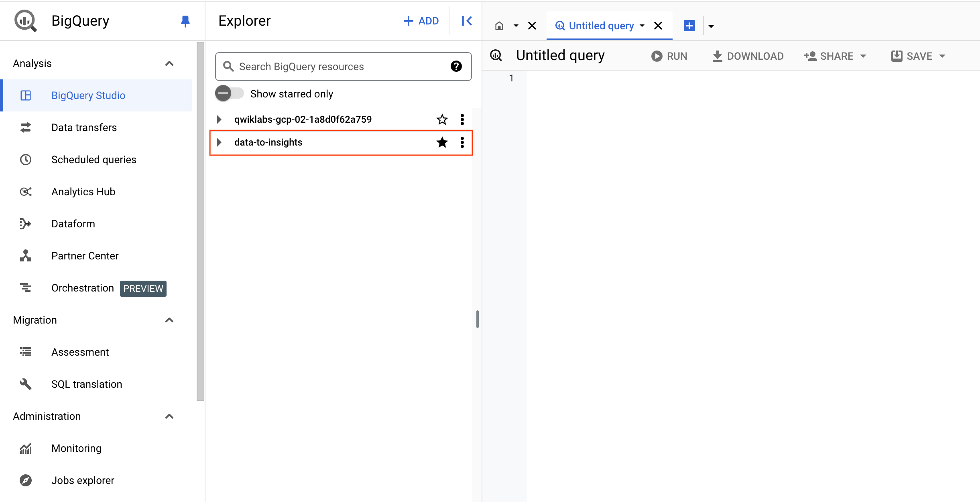The width and height of the screenshot is (980, 502).
Task: Click the Analytics Hub icon
Action: point(26,192)
